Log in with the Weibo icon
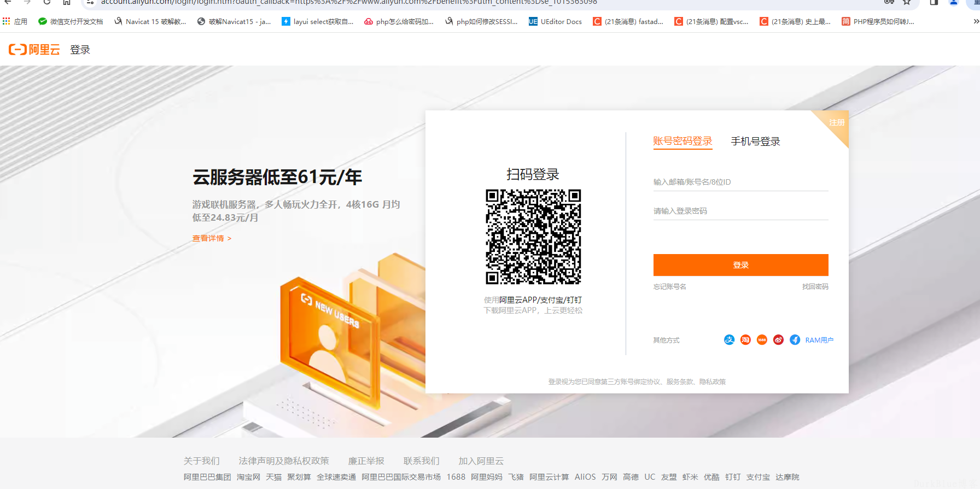This screenshot has width=980, height=489. pyautogui.click(x=778, y=340)
